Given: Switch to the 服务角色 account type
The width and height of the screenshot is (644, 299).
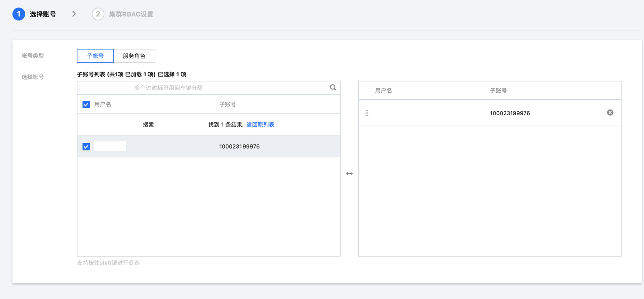Looking at the screenshot, I should pos(134,56).
